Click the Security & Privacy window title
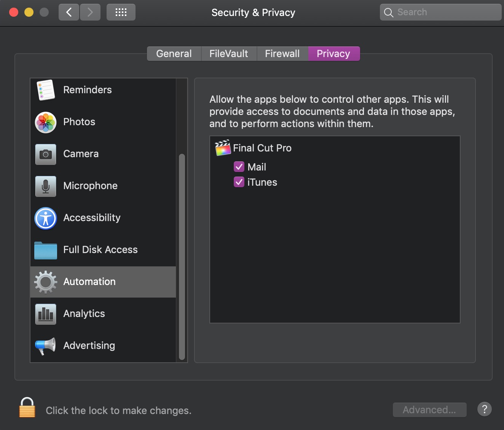504x430 pixels. [x=254, y=13]
